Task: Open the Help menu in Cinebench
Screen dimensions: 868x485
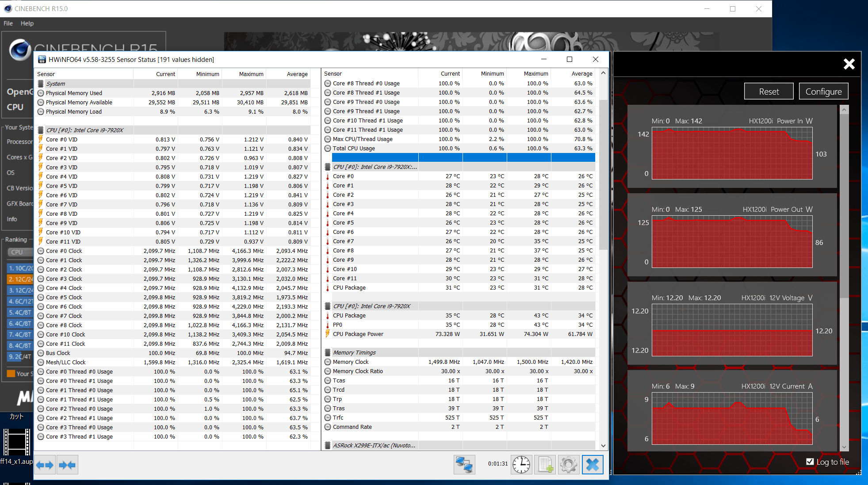Action: [x=27, y=23]
